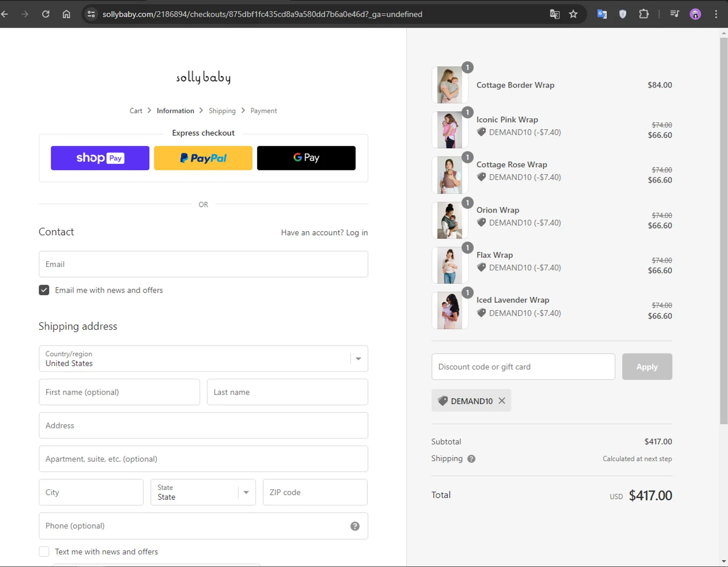Viewport: 728px width, 567px height.
Task: Open the browser profile avatar
Action: pyautogui.click(x=695, y=14)
